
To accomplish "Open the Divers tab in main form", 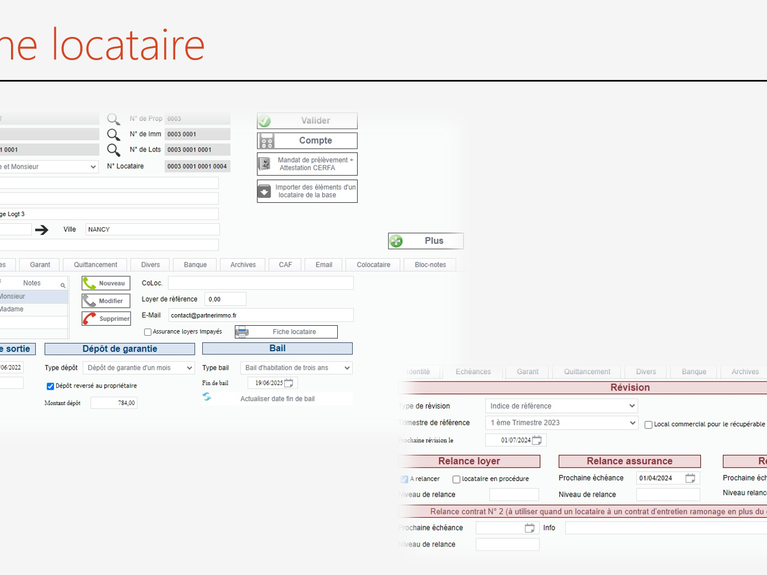I will tap(150, 265).
